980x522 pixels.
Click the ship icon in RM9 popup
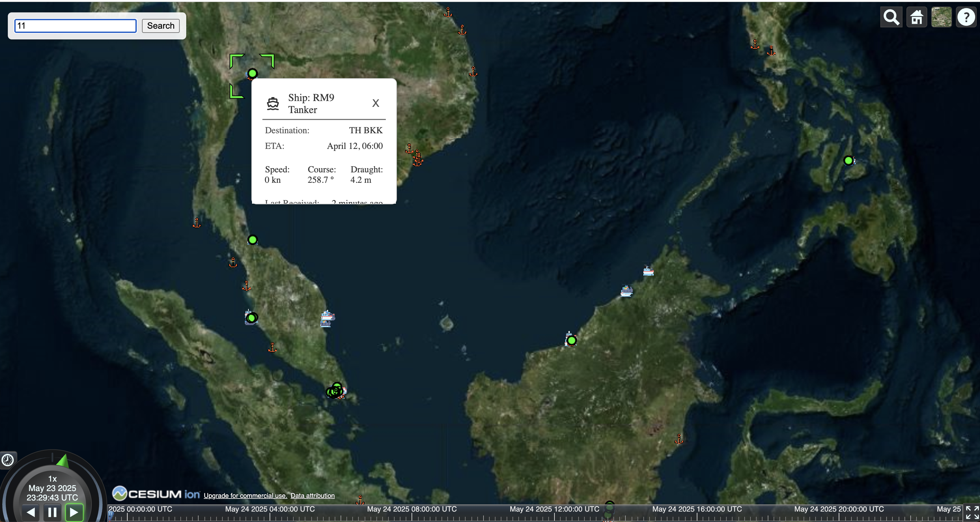tap(273, 103)
